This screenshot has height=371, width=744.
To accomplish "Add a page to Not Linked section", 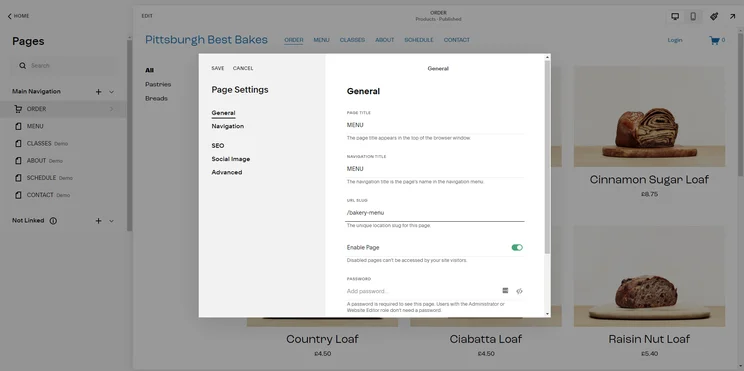I will point(98,221).
